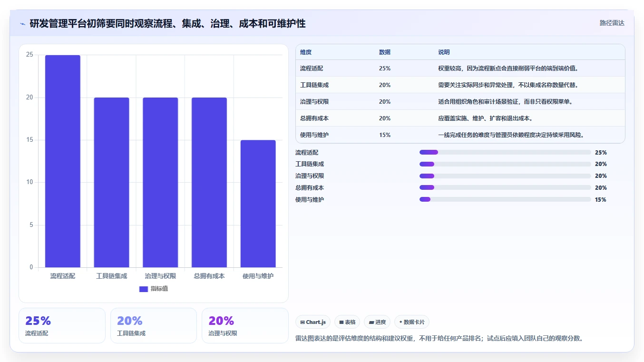The width and height of the screenshot is (644, 362).
Task: Click the 使用与维护 progress bar
Action: [x=505, y=200]
